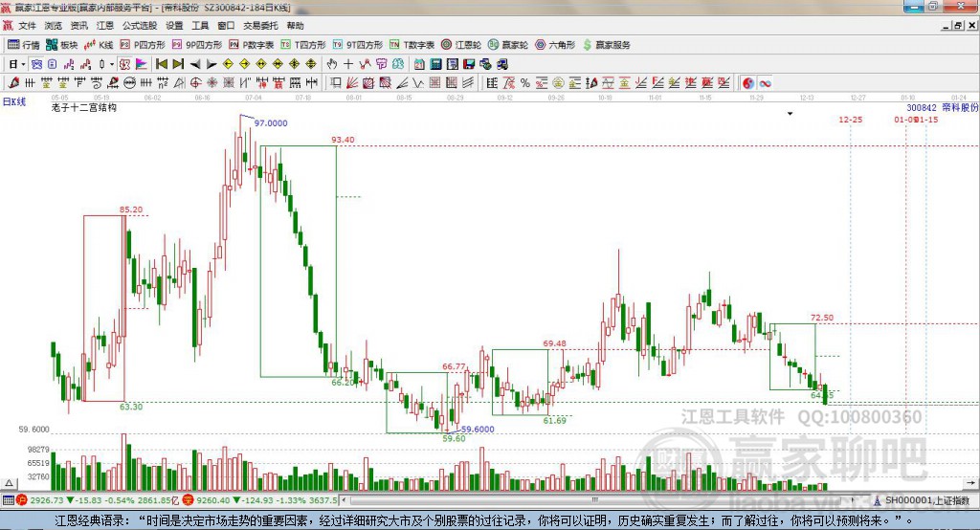Open the T四方形 tool
980x530 pixels.
[303, 45]
